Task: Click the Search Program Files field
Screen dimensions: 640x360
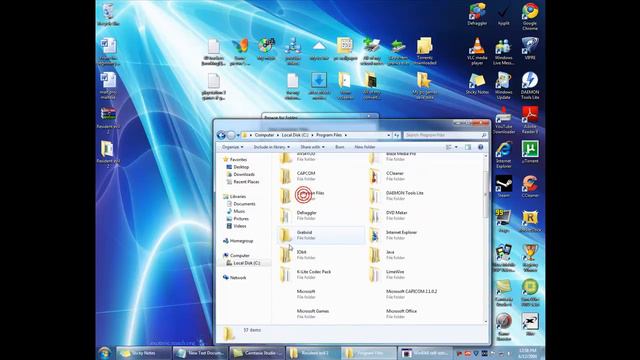Action: click(x=445, y=135)
